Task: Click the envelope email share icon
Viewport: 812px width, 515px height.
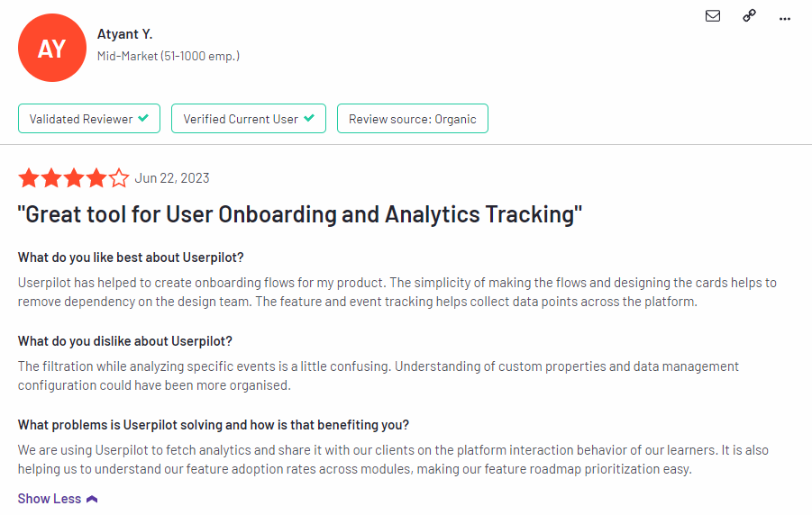Action: tap(713, 16)
